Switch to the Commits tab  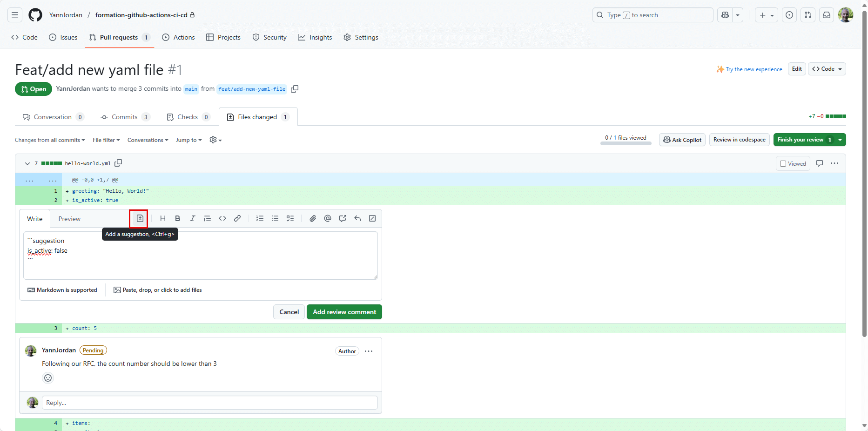[124, 117]
